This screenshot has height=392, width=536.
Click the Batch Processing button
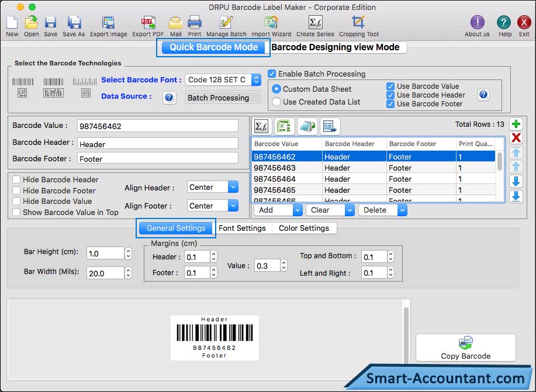[223, 98]
